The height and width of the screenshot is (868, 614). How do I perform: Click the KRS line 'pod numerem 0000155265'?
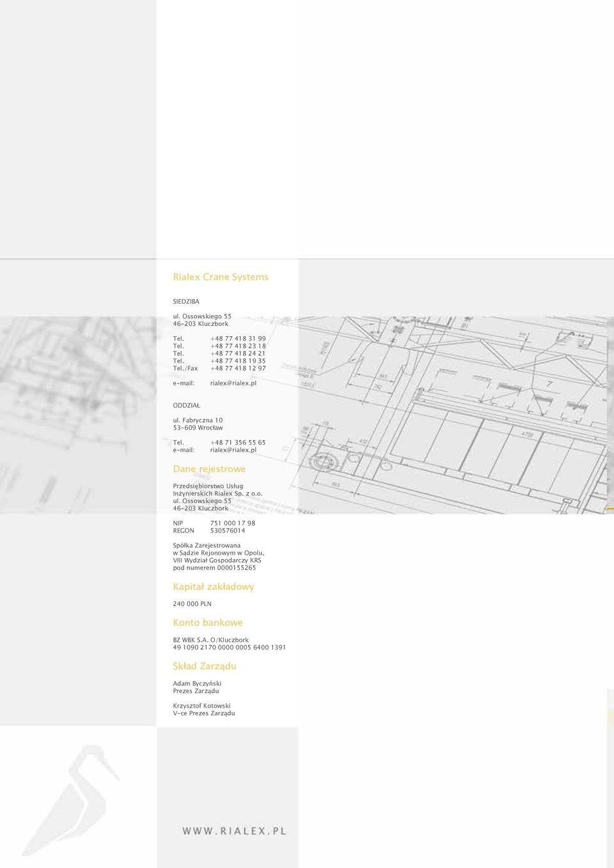pos(214,568)
